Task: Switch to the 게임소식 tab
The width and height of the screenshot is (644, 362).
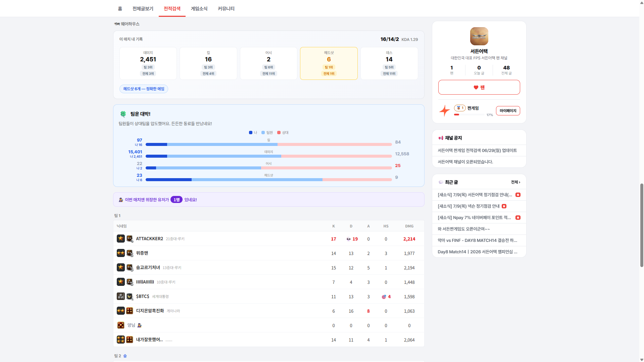Action: [199, 9]
